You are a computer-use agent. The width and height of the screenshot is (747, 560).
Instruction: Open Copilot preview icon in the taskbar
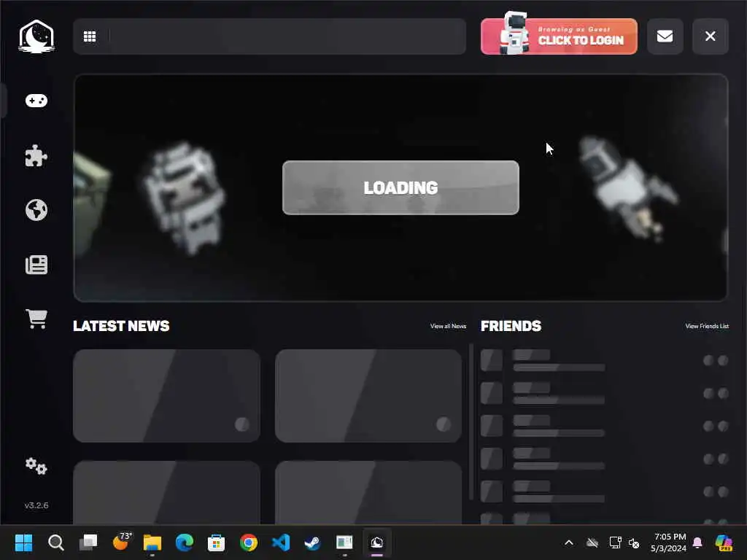724,542
